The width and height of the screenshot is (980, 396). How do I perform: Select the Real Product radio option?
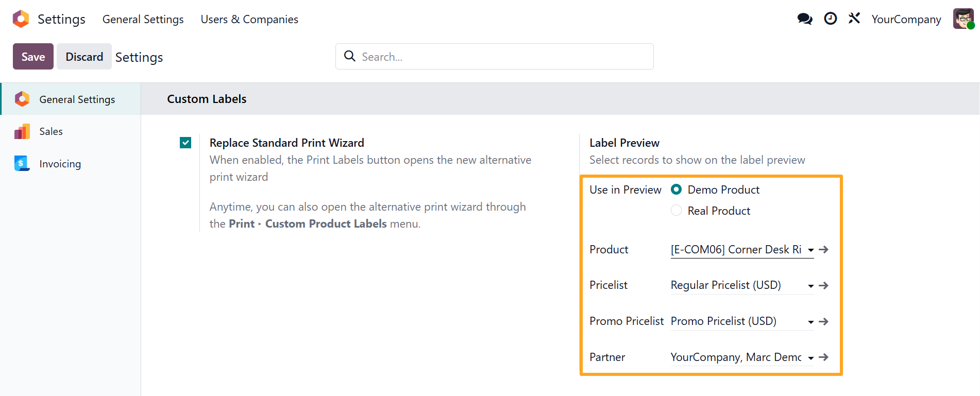(x=677, y=211)
